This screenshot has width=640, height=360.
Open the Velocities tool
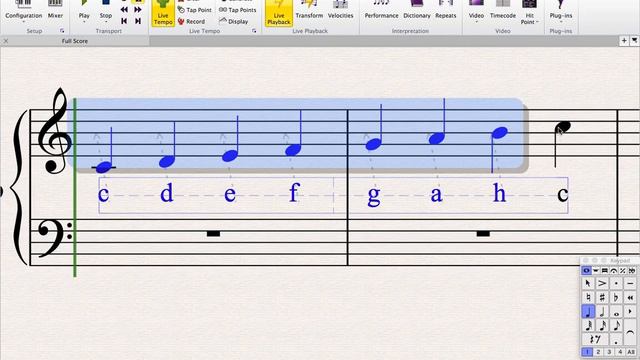[340, 11]
